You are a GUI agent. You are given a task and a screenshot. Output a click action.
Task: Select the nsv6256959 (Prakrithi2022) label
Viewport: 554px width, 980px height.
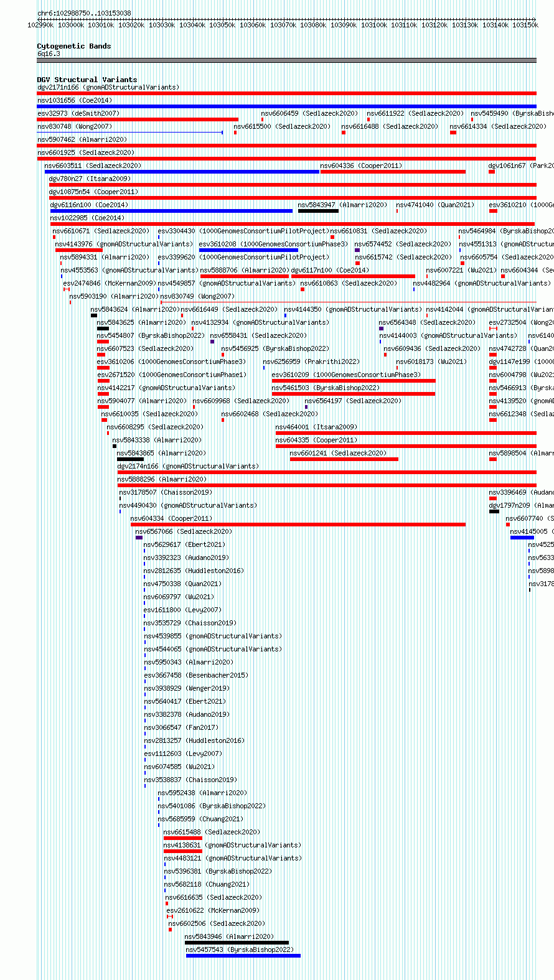pyautogui.click(x=311, y=362)
